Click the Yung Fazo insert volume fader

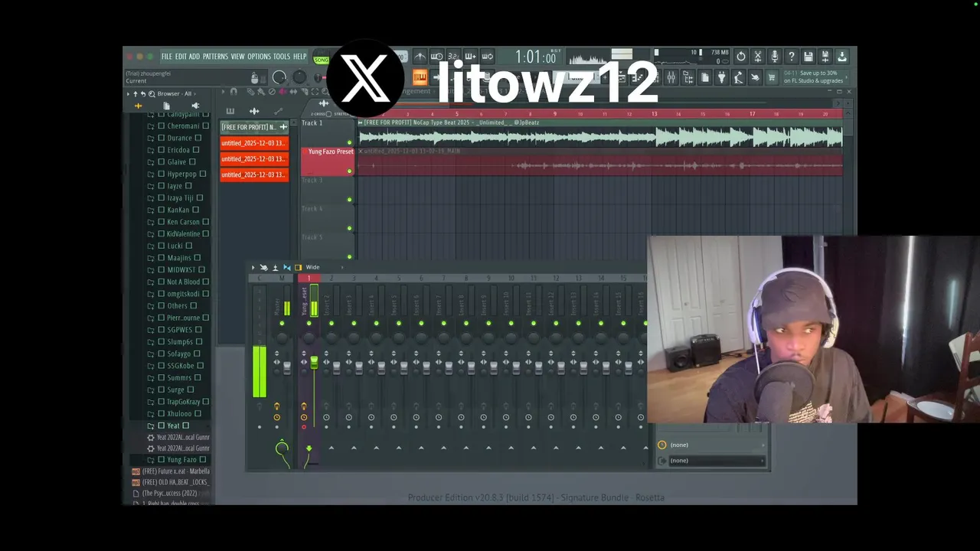click(314, 364)
